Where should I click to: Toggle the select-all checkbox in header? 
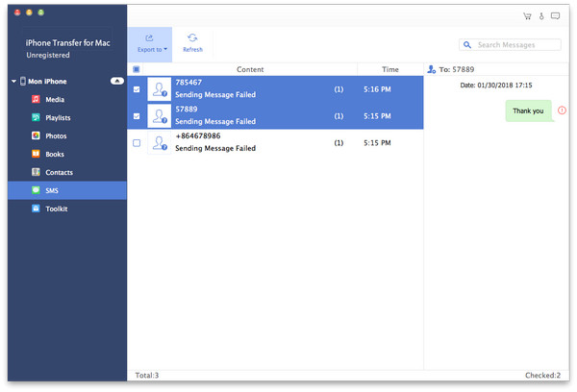(x=137, y=69)
